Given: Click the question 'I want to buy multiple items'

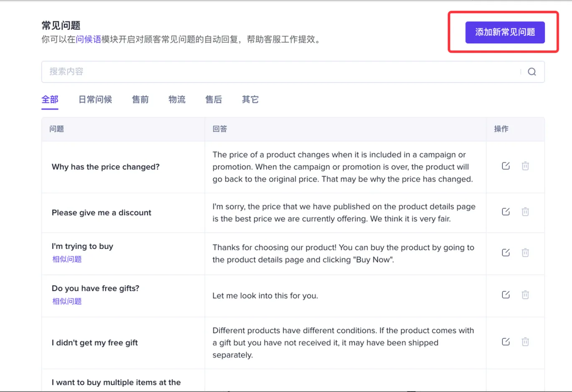Looking at the screenshot, I should 116,382.
